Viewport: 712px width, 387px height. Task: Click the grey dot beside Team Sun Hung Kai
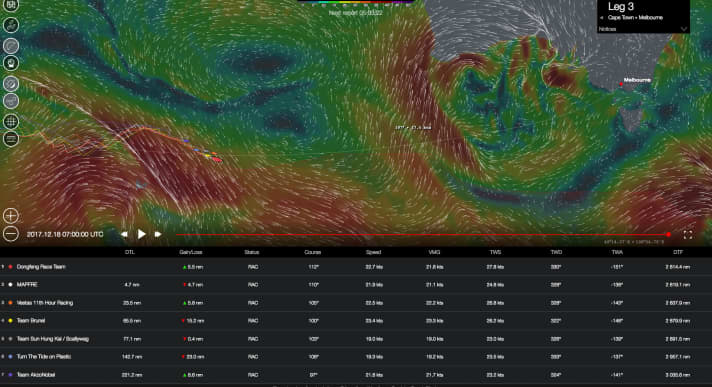(10, 339)
